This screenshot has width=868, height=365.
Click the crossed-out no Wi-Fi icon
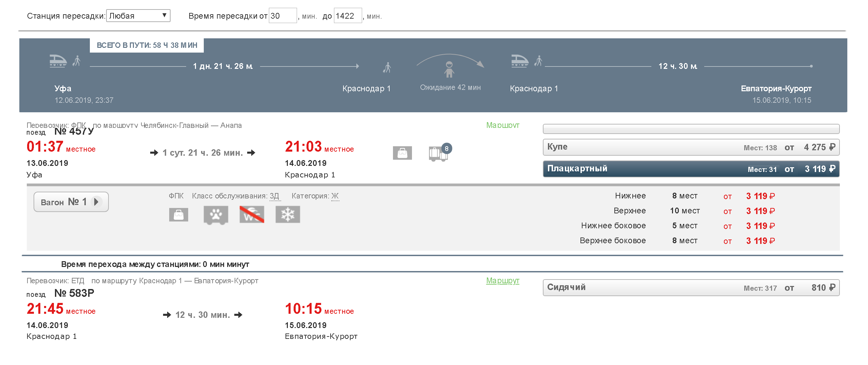[x=252, y=215]
